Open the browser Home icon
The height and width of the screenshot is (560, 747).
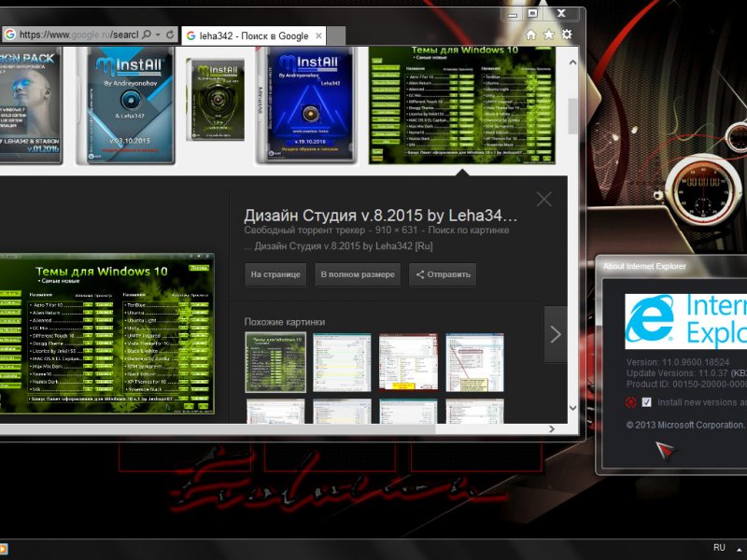pos(530,35)
